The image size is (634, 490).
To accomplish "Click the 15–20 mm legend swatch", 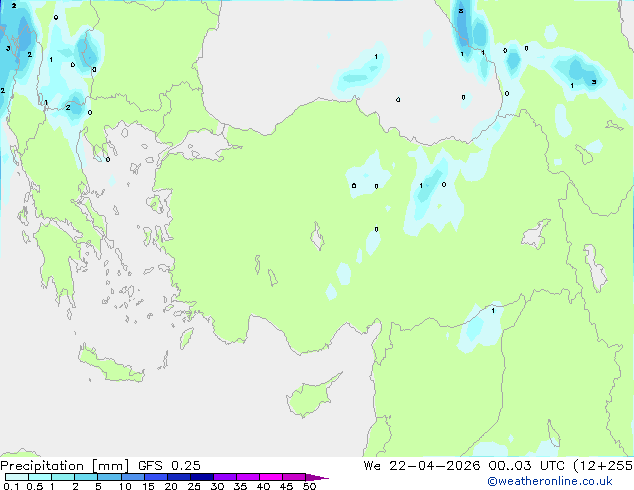I will coord(156,477).
